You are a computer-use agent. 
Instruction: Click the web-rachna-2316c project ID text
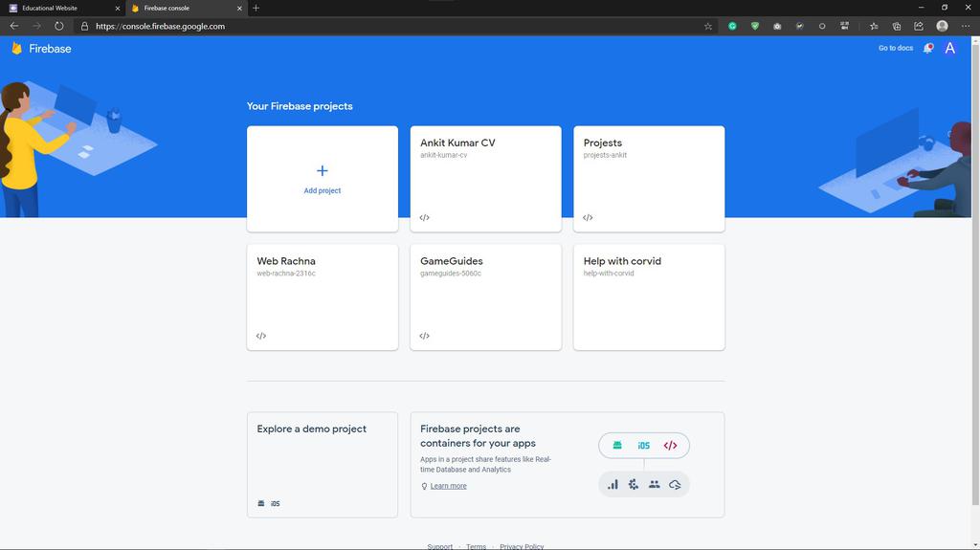point(285,274)
